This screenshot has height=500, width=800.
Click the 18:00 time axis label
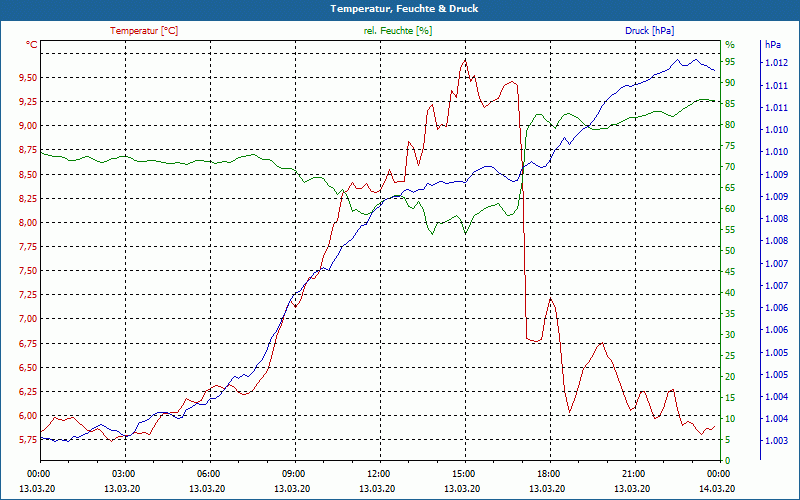click(x=548, y=474)
